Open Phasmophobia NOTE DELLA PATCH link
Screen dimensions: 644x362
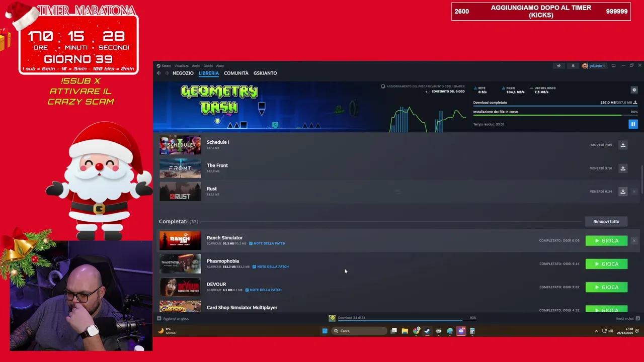tap(271, 266)
